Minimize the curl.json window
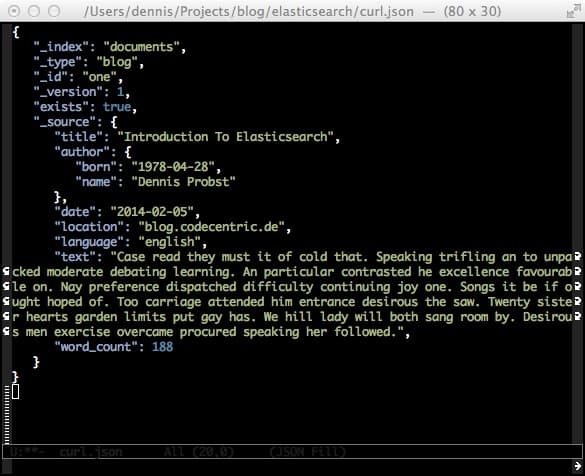The height and width of the screenshot is (476, 585). tap(34, 12)
